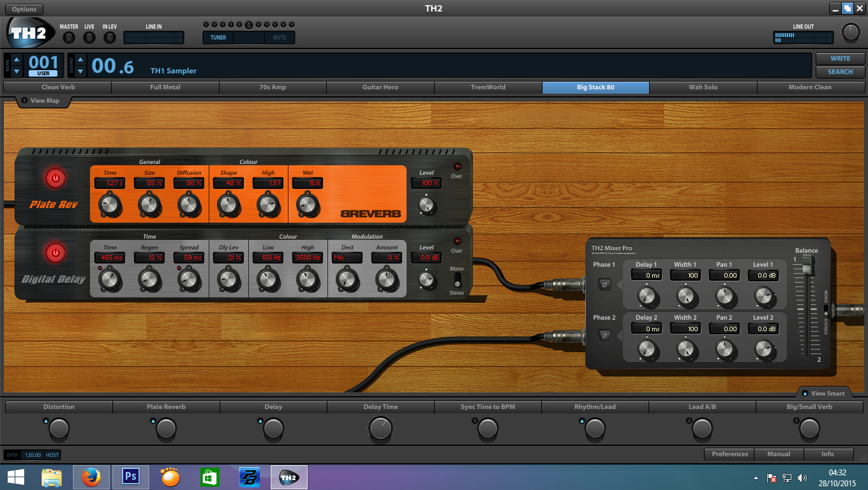Click the mixer Level 2 knob
This screenshot has width=868, height=490.
(763, 349)
